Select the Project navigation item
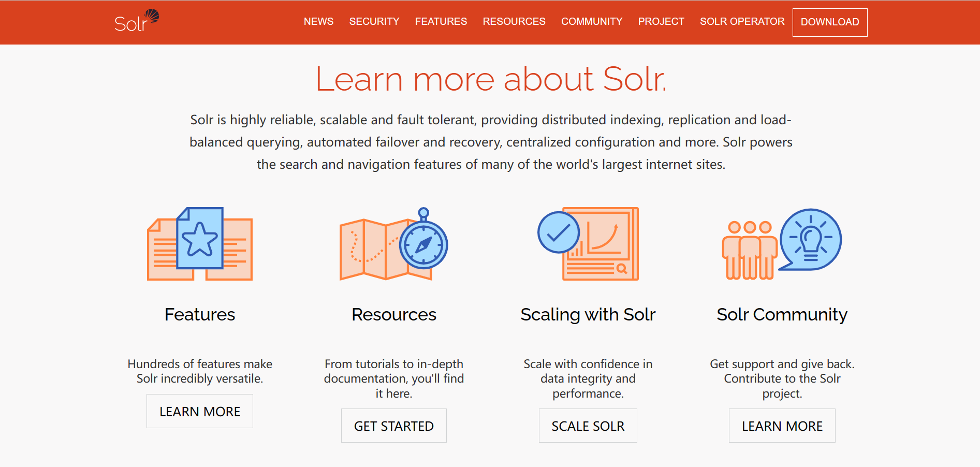Image resolution: width=980 pixels, height=467 pixels. pos(661,22)
